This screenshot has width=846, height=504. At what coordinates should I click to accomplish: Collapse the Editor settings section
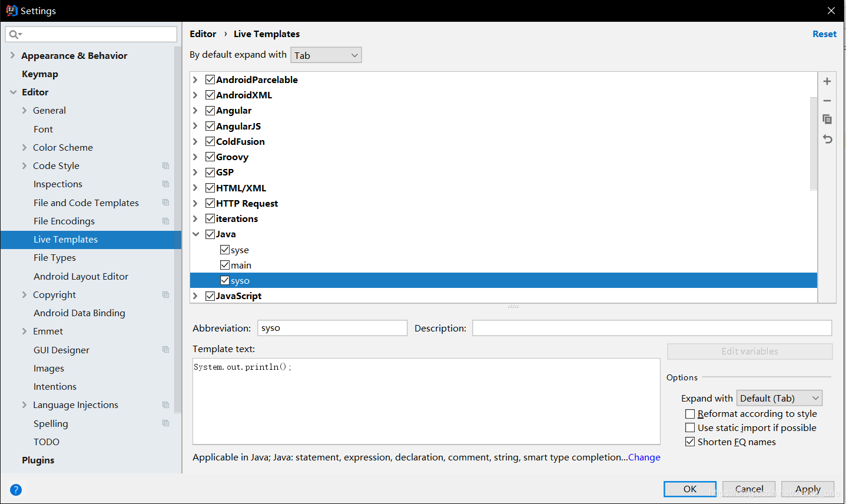point(13,92)
